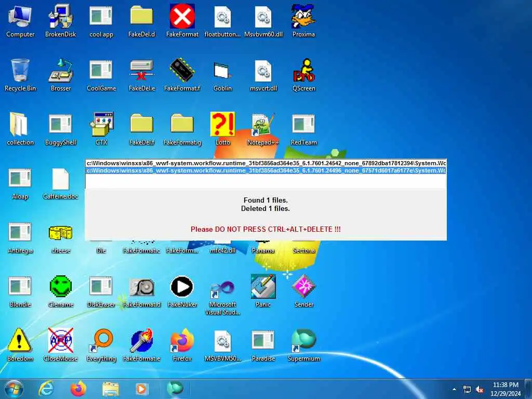Select the FakeDel.e drive icon
This screenshot has height=399, width=532.
[x=141, y=75]
